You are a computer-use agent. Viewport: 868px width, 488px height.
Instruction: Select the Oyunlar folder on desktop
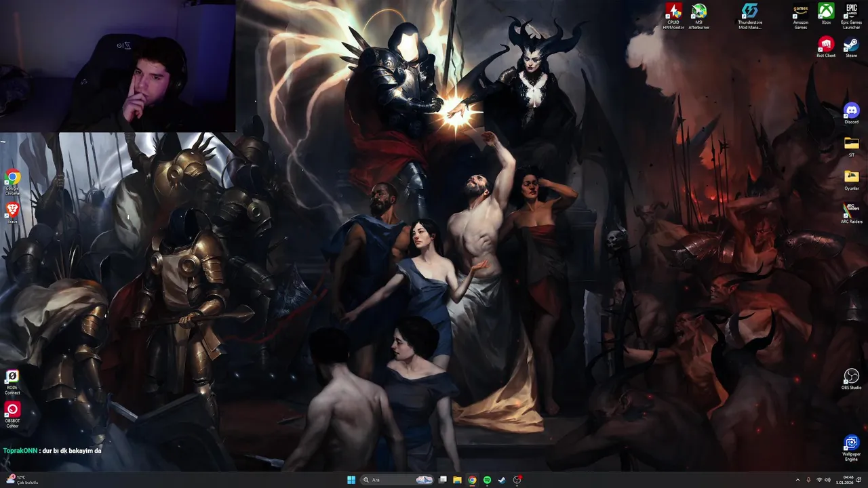coord(851,180)
